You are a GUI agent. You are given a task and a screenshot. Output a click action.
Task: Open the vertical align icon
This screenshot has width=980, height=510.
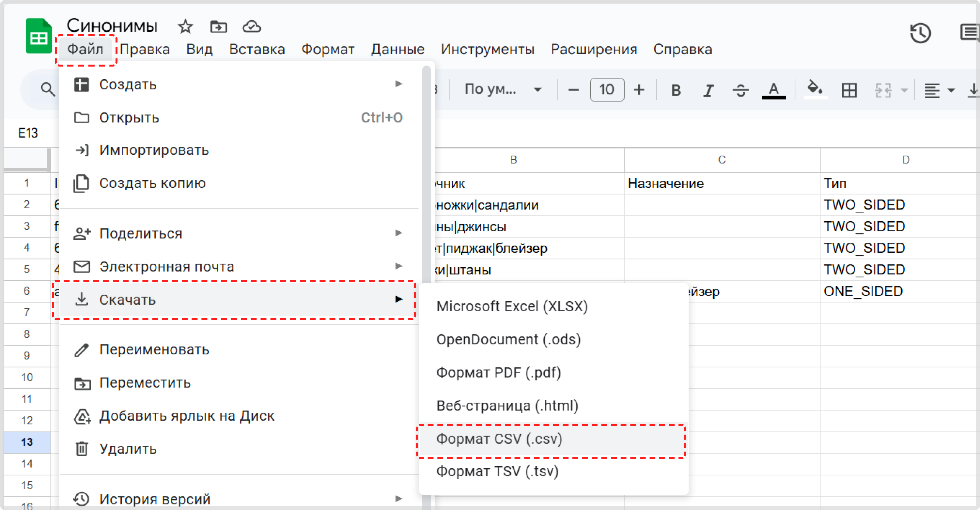coord(973,90)
